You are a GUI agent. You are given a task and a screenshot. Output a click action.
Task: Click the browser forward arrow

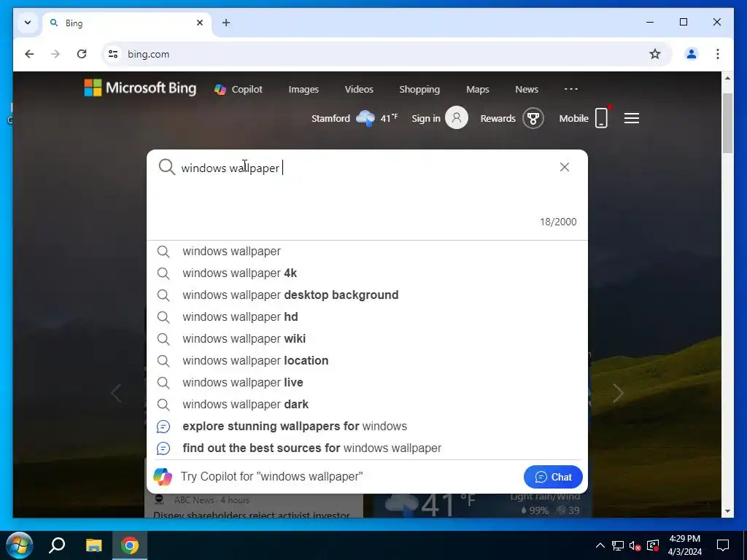pyautogui.click(x=55, y=54)
